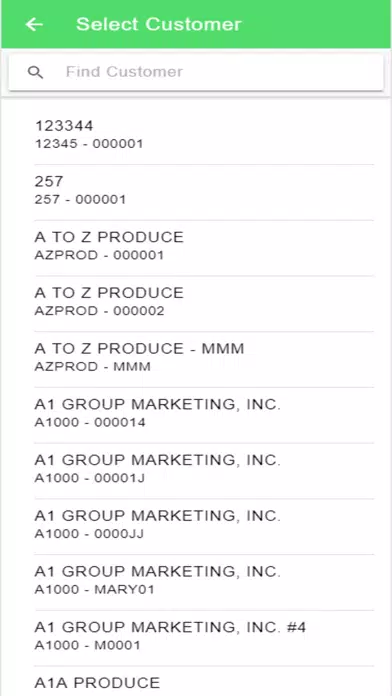Tap the green header bar
Viewport: 392px width, 696px height.
196,24
